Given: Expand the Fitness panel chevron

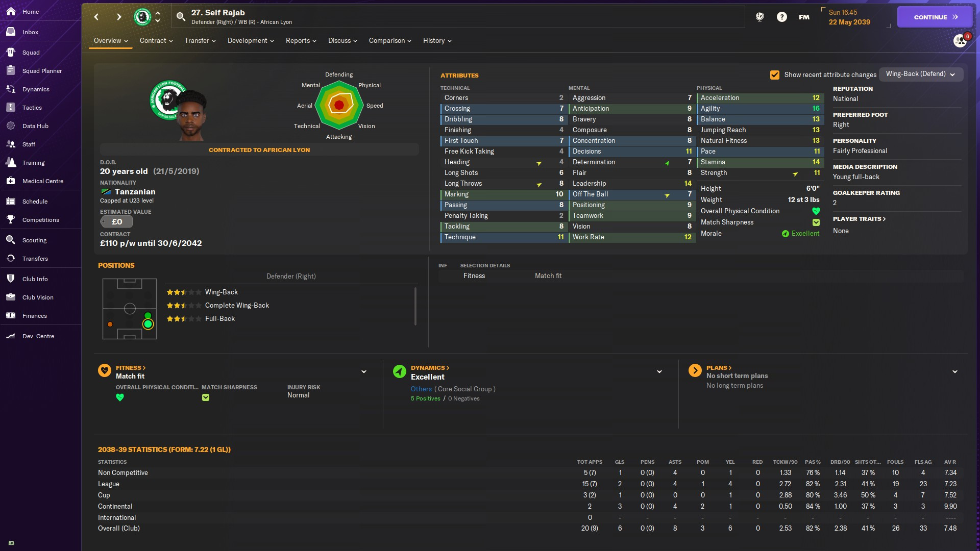Looking at the screenshot, I should (364, 372).
